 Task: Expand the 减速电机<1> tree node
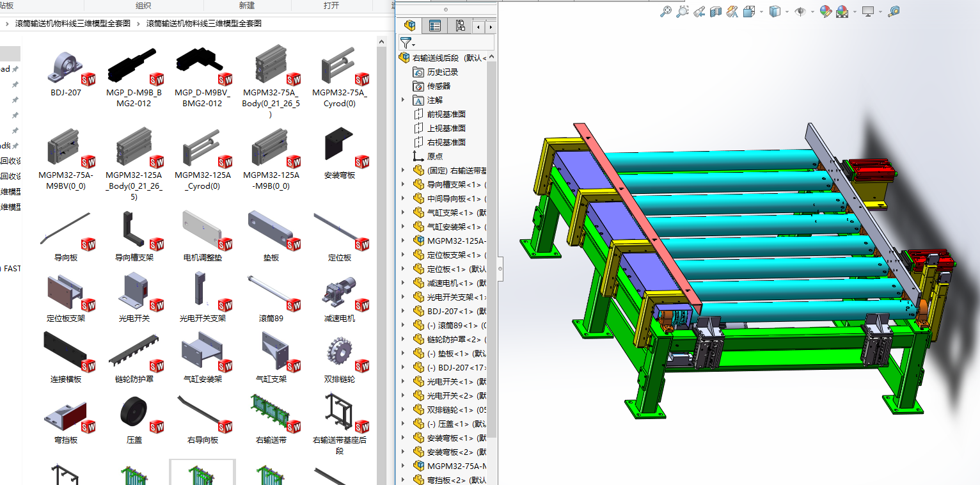(x=403, y=283)
